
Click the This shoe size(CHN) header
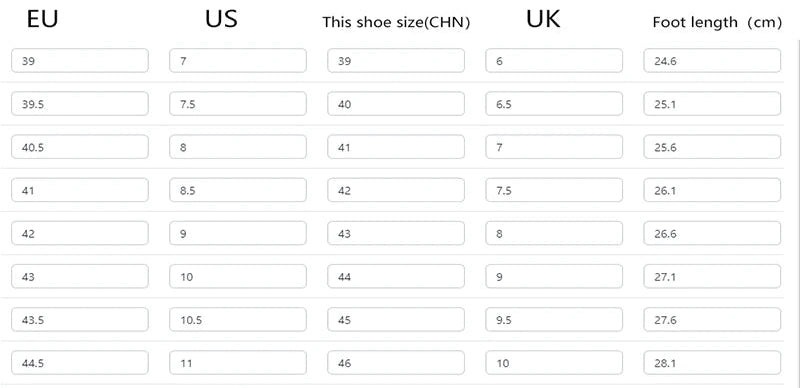pyautogui.click(x=396, y=22)
